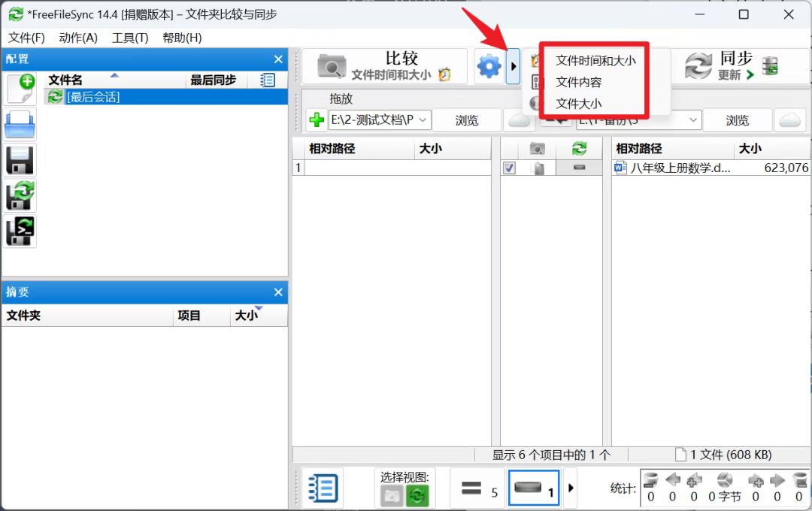Screen dimensions: 812x511
Task: Open the Actions(A) menu
Action: click(x=78, y=38)
